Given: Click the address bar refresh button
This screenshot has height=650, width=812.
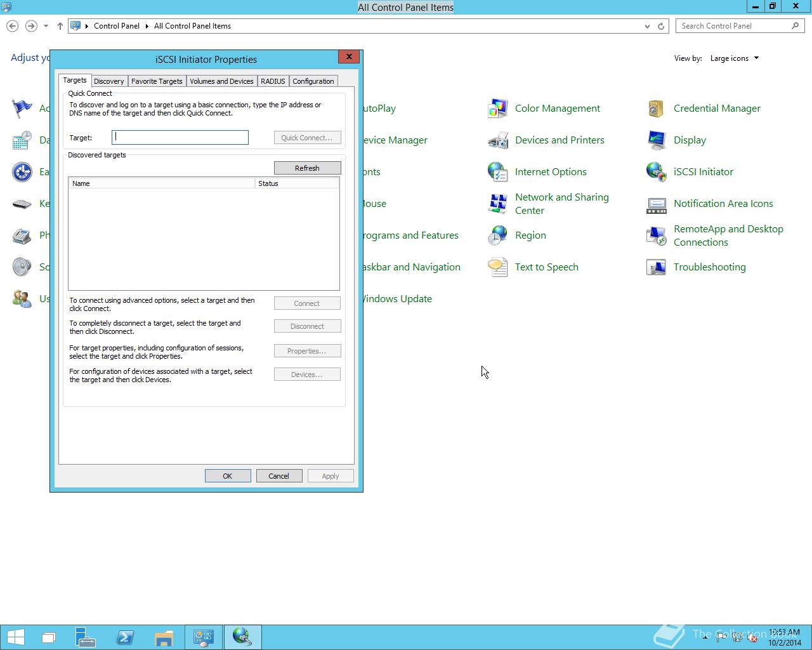Looking at the screenshot, I should point(661,26).
